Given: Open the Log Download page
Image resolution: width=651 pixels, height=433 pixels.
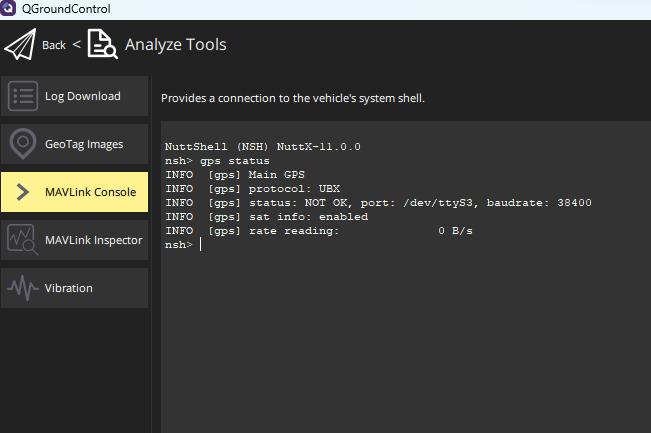Looking at the screenshot, I should (82, 96).
